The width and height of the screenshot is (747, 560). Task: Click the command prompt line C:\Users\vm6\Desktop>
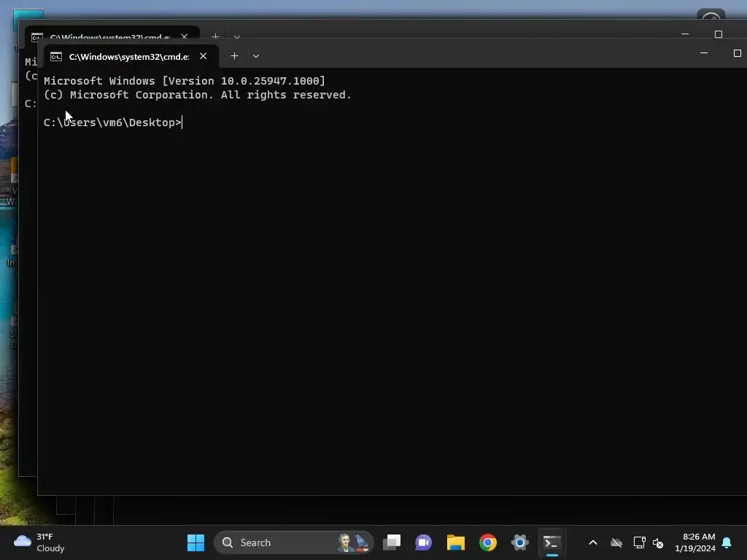pyautogui.click(x=112, y=122)
